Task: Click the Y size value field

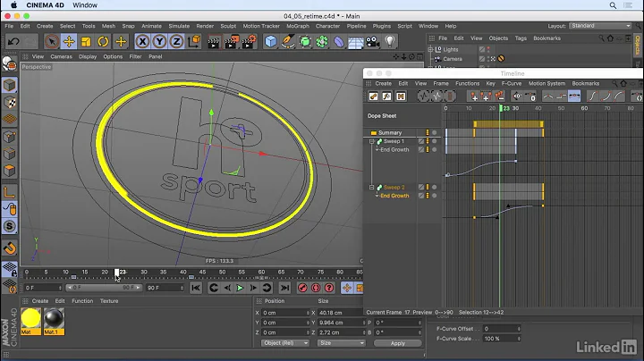Action: pos(342,323)
